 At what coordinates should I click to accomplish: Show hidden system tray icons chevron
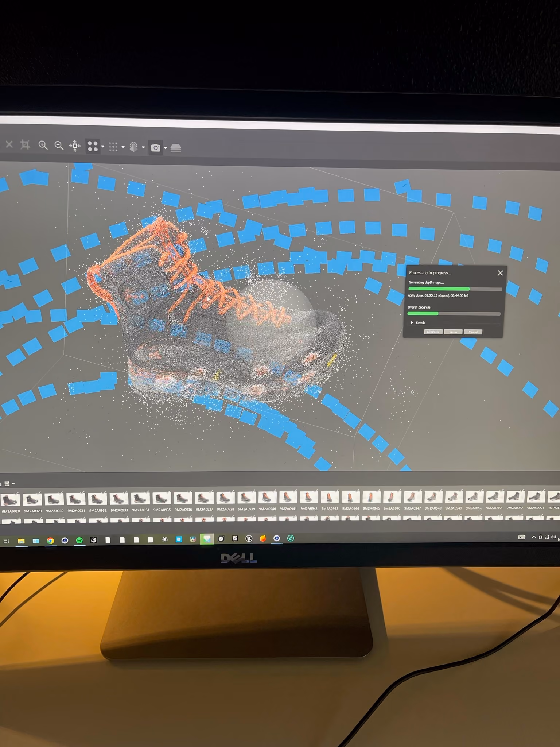point(534,537)
